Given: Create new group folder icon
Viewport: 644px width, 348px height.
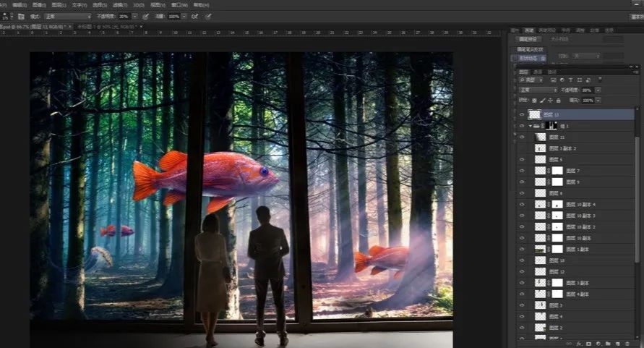Looking at the screenshot, I should pyautogui.click(x=608, y=344).
